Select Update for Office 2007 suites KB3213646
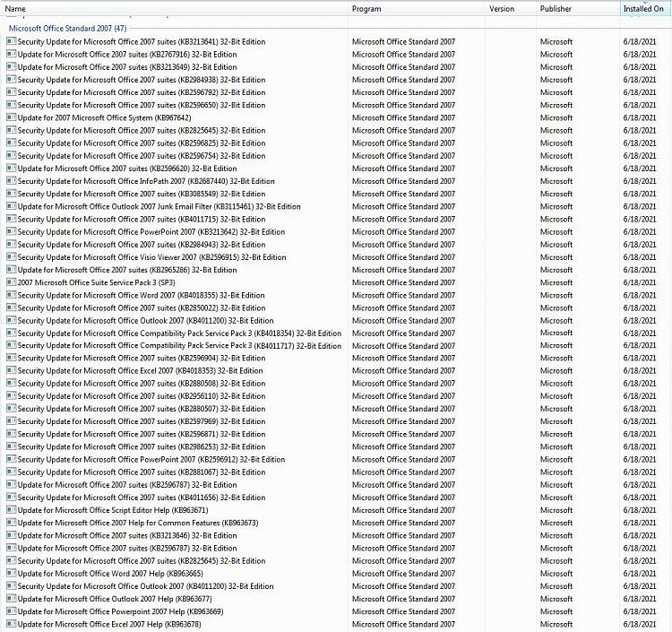The width and height of the screenshot is (672, 632). [127, 535]
